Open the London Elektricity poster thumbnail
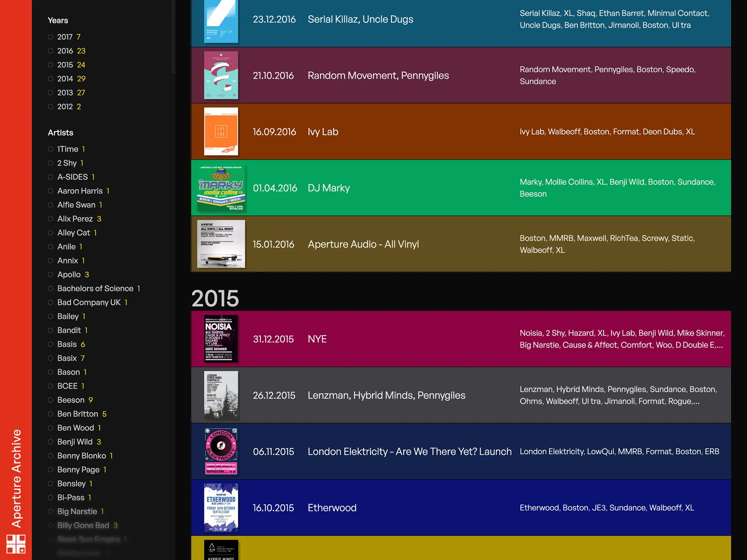 [x=221, y=451]
